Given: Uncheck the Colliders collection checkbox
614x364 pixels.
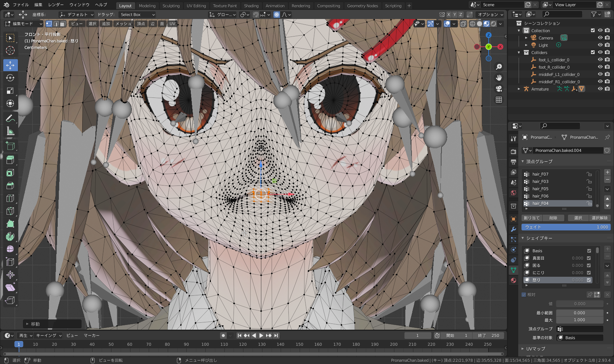Looking at the screenshot, I should (x=593, y=52).
